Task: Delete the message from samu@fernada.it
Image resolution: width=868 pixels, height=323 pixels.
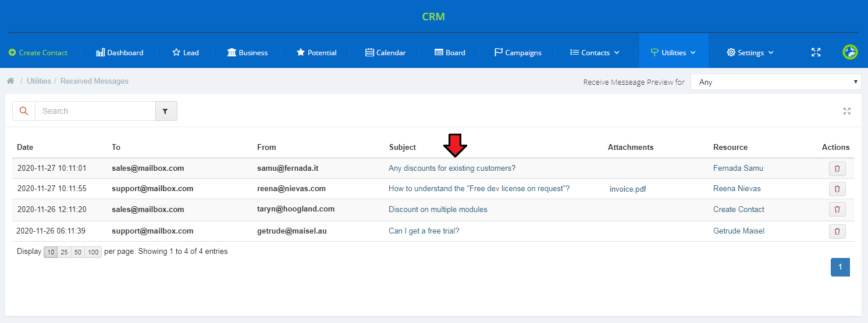Action: [837, 168]
